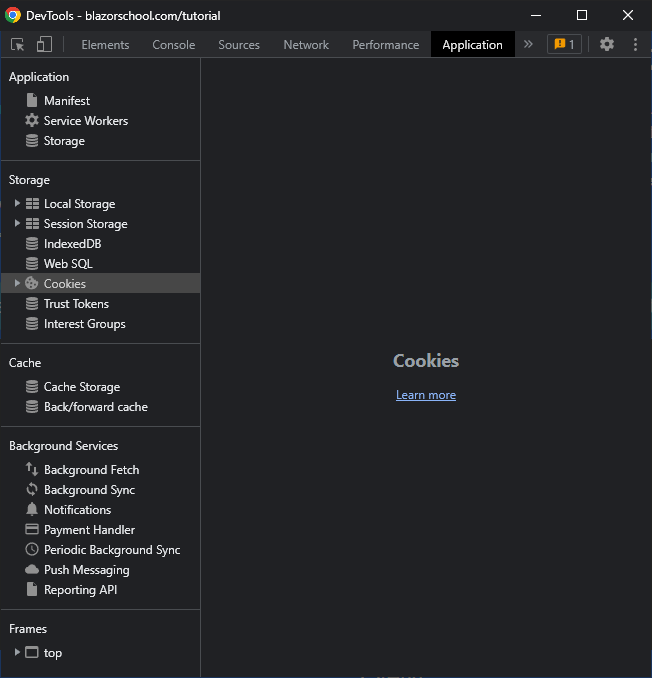Open Notifications bell icon item
The image size is (652, 678).
[32, 510]
